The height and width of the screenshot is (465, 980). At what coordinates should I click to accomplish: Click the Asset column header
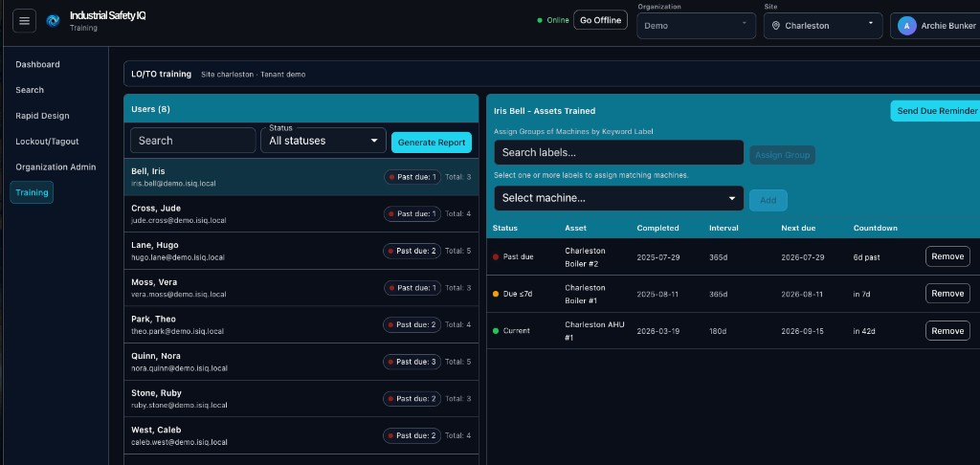575,228
